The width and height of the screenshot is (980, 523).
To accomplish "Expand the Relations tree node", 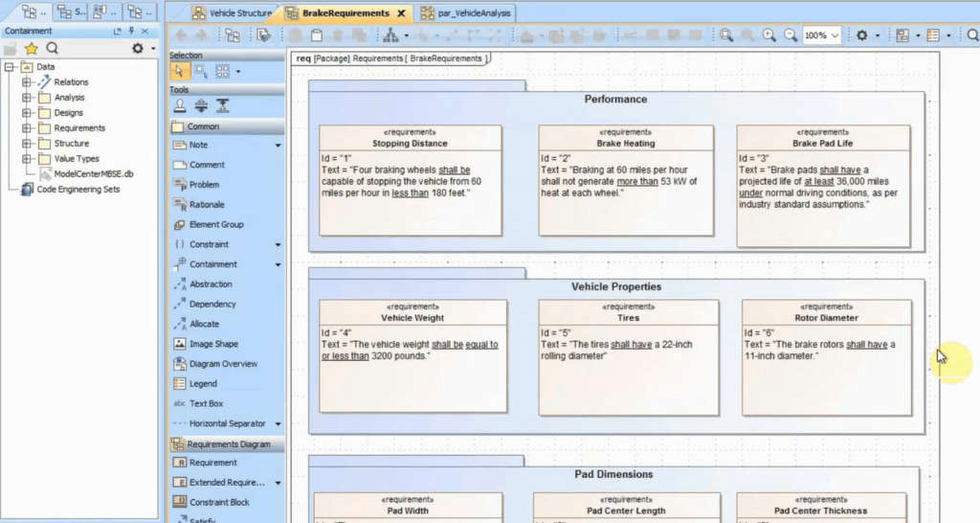I will [26, 82].
